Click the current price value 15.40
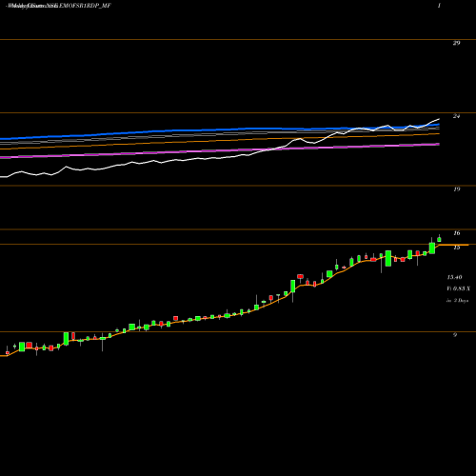The image size is (476, 476). point(454,277)
